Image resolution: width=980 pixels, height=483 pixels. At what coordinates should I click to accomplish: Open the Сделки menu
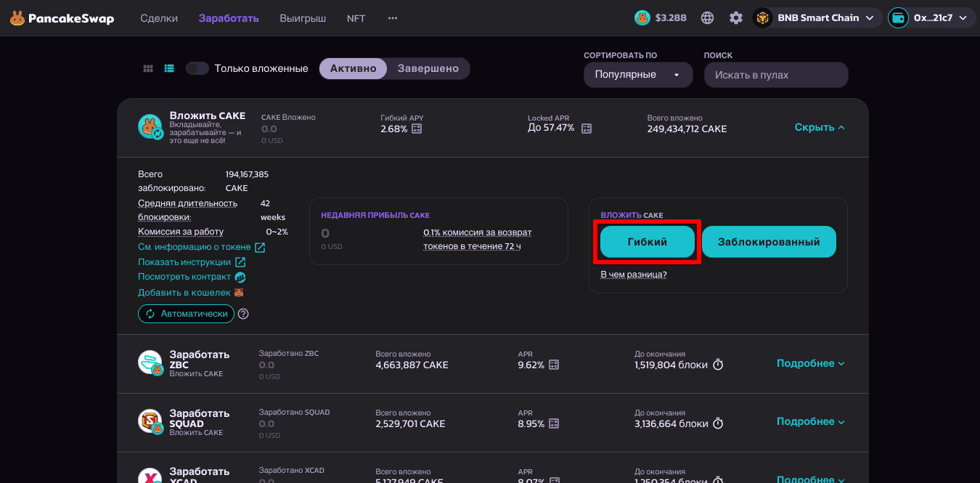(x=159, y=18)
